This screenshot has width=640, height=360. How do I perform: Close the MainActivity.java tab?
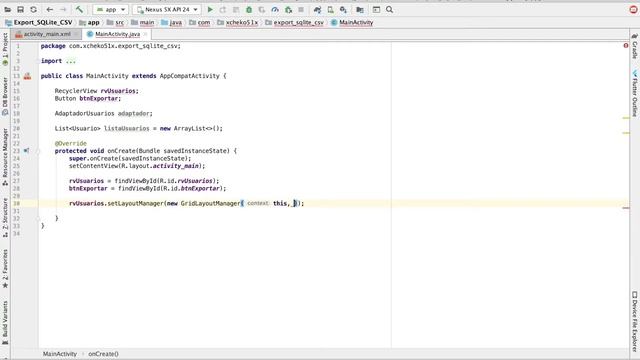[145, 34]
